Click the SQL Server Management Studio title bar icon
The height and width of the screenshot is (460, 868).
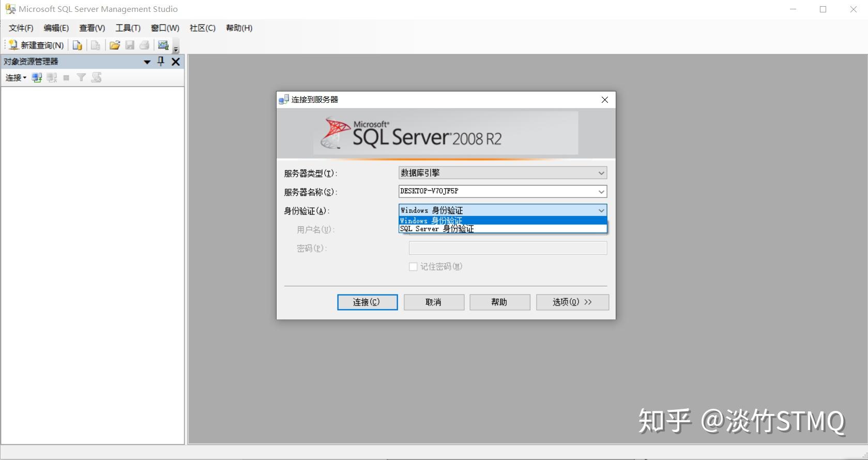coord(10,9)
